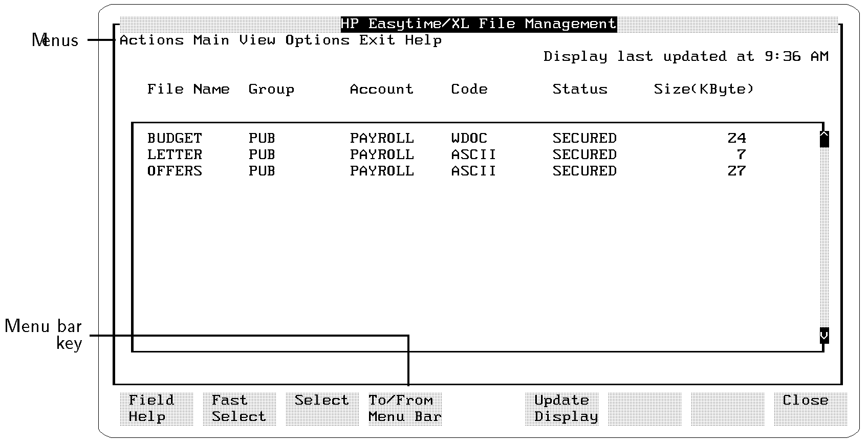Click the Size(KByte) column header
This screenshot has height=442, width=868.
704,90
